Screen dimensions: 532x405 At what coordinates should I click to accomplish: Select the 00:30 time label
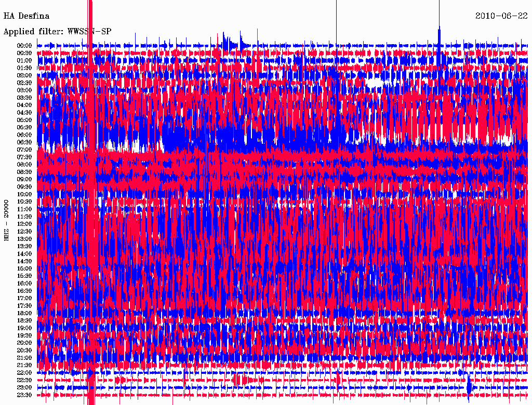point(24,53)
